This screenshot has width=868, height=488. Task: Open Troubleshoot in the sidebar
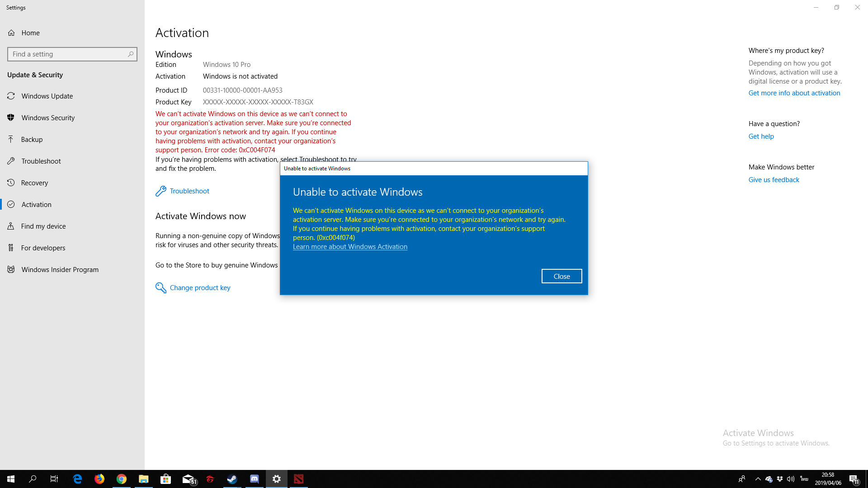pyautogui.click(x=72, y=161)
